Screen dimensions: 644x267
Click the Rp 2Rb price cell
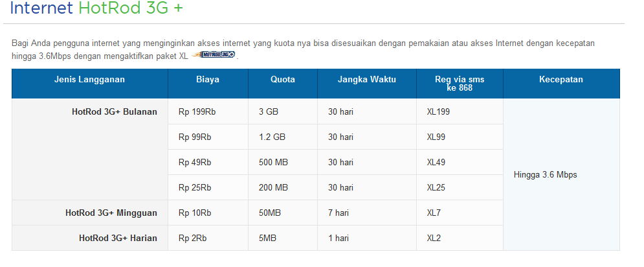208,238
